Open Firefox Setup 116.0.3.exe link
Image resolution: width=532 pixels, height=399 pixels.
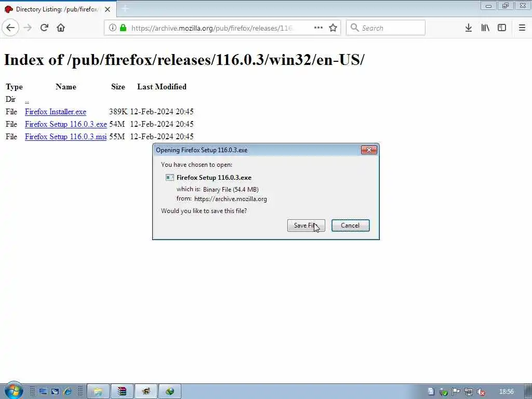coord(66,124)
